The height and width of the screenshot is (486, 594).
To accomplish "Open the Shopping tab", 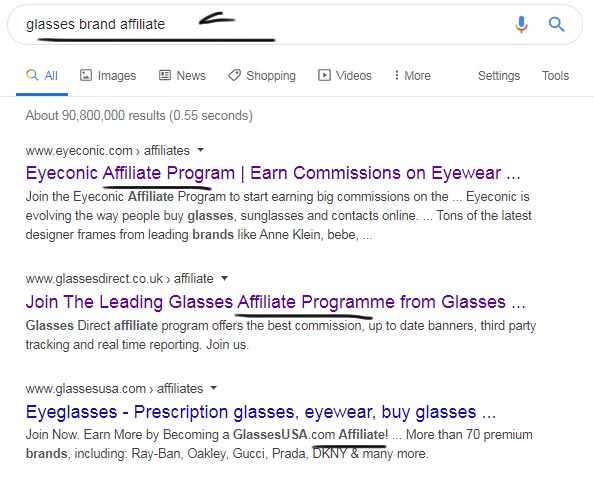I will click(x=262, y=75).
